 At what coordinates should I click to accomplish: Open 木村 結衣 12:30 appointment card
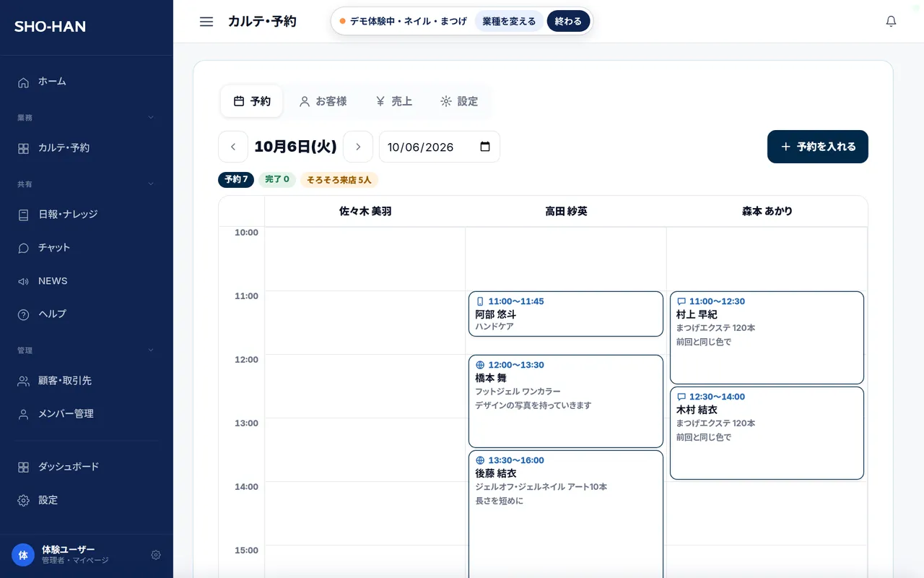[767, 433]
